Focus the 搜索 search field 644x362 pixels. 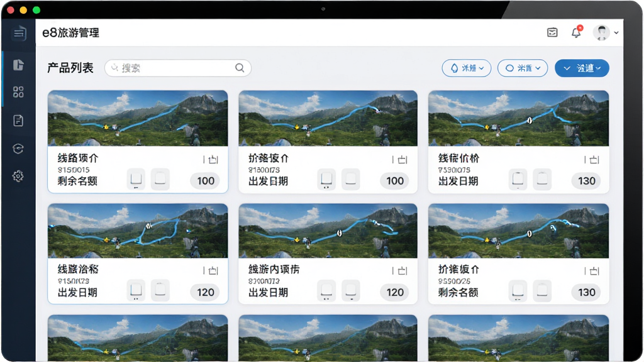coord(178,68)
